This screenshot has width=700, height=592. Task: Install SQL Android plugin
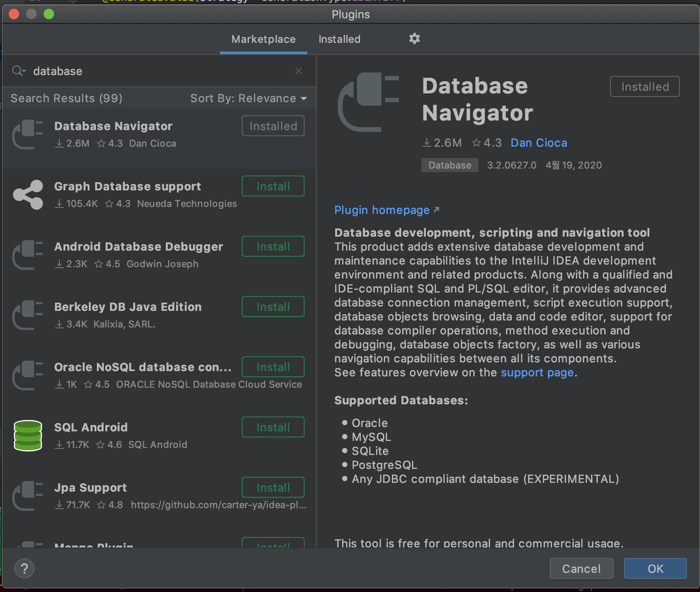273,427
